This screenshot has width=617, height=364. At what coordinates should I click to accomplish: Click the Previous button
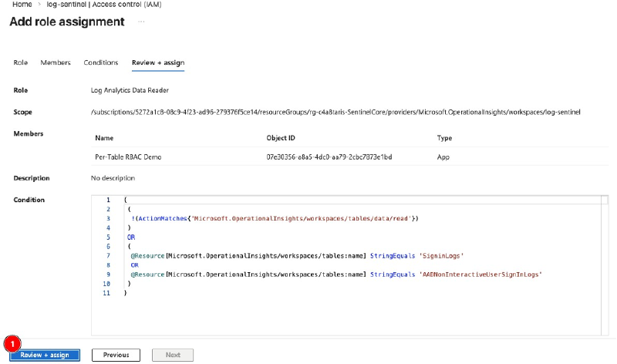pos(116,355)
